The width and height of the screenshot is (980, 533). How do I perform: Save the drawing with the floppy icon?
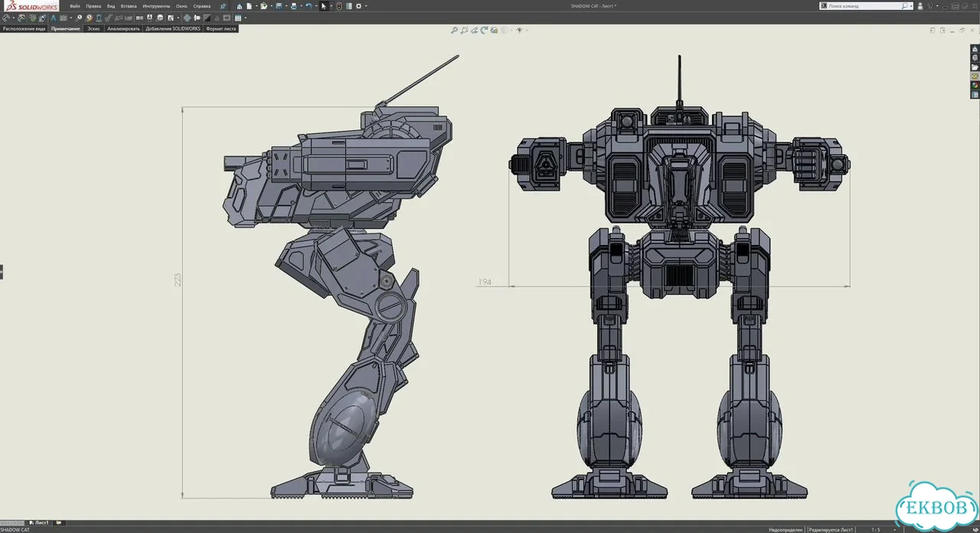279,6
